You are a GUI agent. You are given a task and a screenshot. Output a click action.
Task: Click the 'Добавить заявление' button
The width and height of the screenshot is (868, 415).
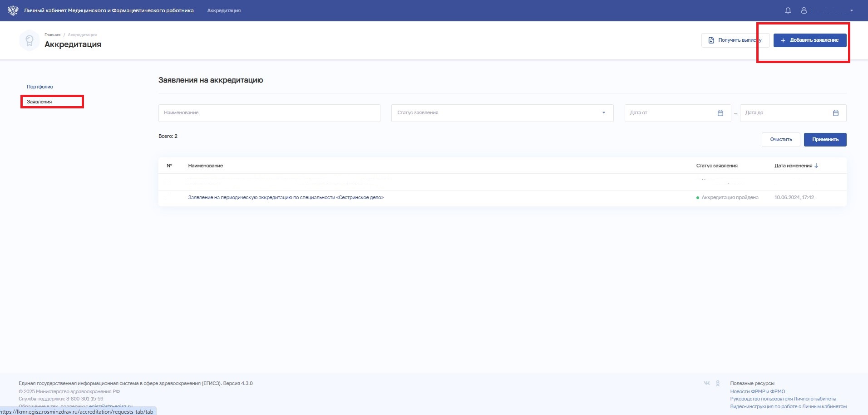click(x=809, y=40)
